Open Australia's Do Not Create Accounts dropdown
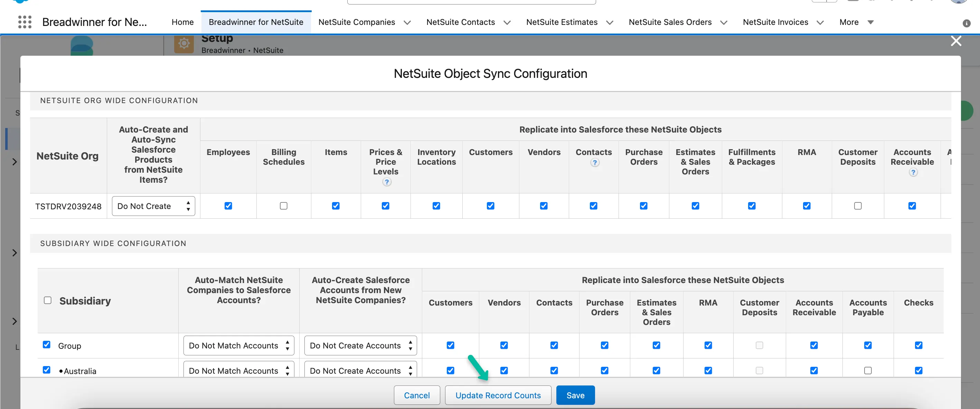980x409 pixels. click(360, 370)
